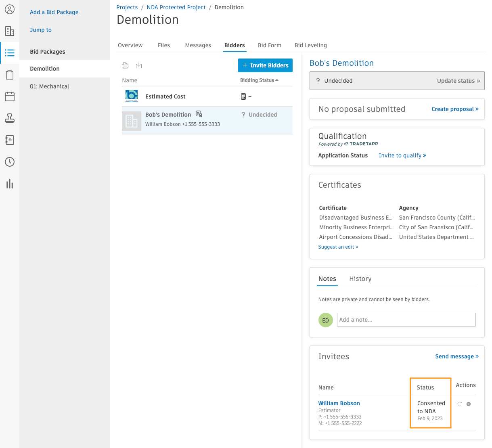Remove invitee William Bobson icon
The width and height of the screenshot is (492, 448).
[x=469, y=404]
